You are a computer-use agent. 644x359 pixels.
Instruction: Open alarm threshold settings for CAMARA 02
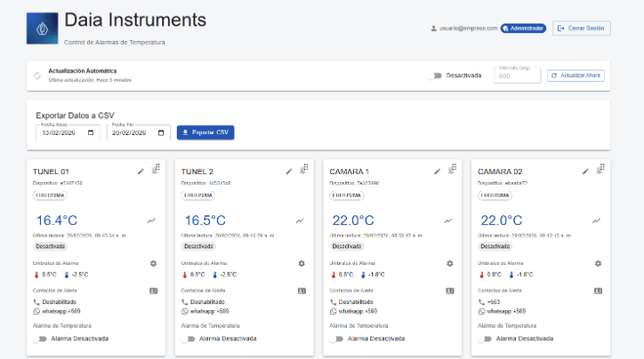[x=598, y=263]
